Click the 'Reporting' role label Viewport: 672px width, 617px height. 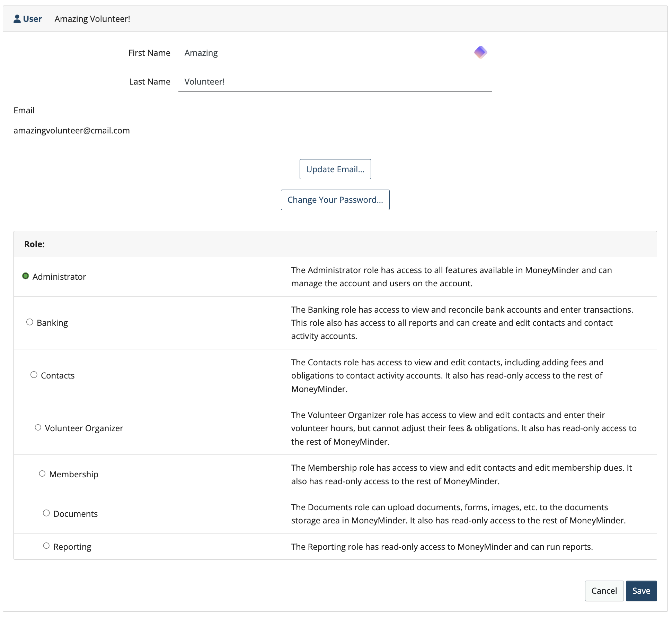[x=72, y=547]
